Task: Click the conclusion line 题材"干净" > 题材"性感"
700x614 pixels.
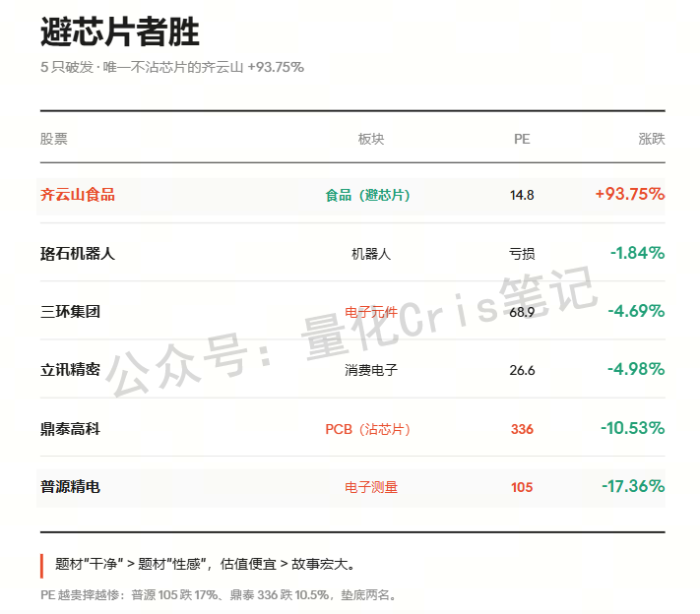Action: click(206, 564)
